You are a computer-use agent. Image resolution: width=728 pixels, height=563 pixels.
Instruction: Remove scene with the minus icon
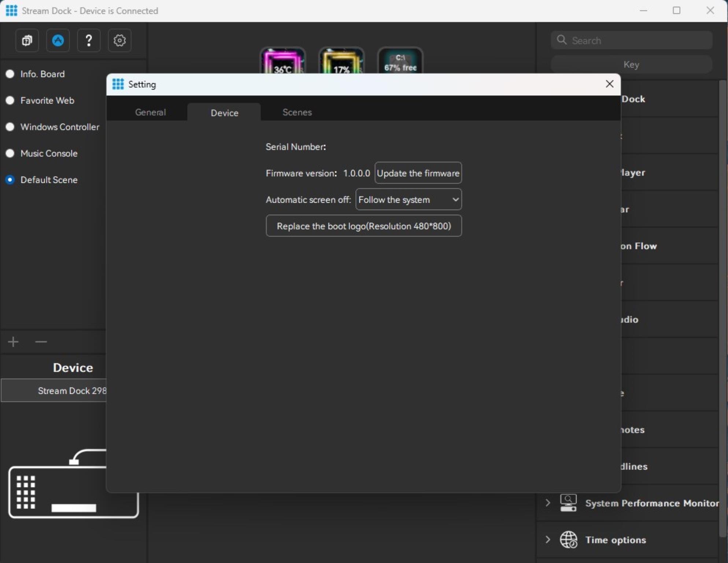[41, 342]
